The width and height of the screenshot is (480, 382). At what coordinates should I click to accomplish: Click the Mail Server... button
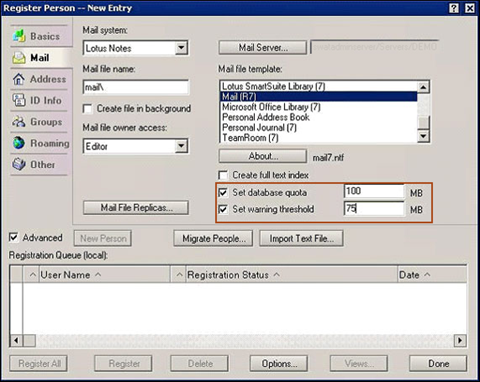[263, 48]
